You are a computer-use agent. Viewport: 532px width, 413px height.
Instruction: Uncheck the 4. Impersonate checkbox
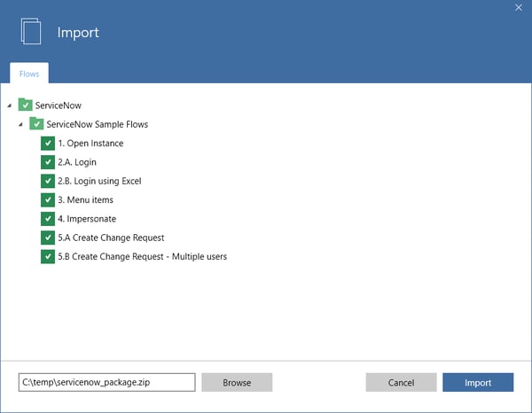click(x=47, y=219)
